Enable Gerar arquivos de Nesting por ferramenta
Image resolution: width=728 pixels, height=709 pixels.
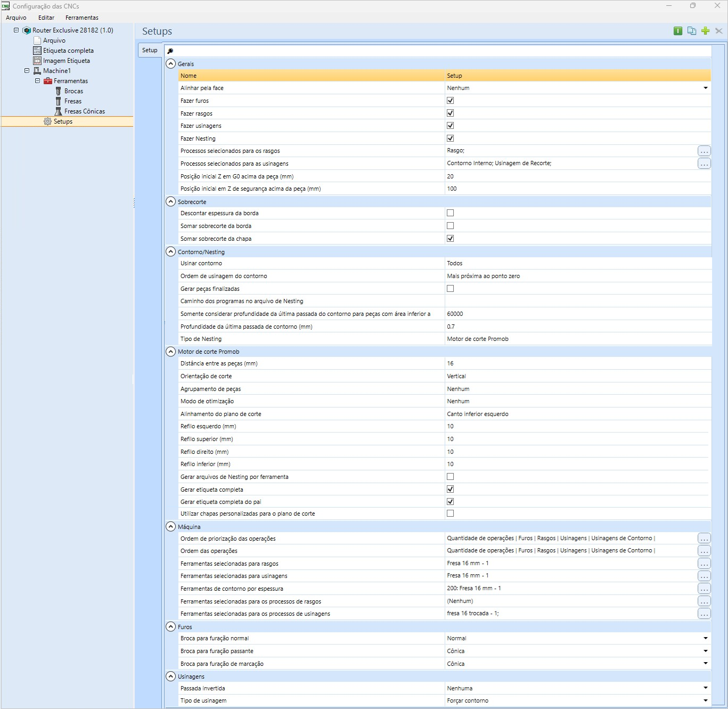click(x=451, y=477)
